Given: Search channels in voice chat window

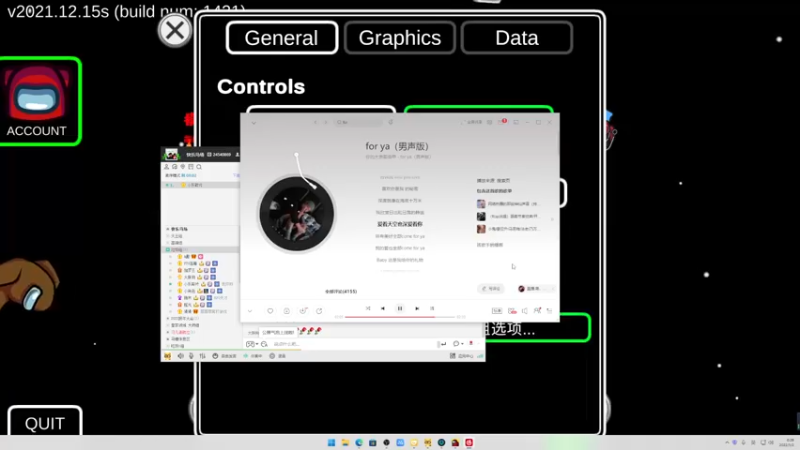Looking at the screenshot, I should pyautogui.click(x=199, y=167).
